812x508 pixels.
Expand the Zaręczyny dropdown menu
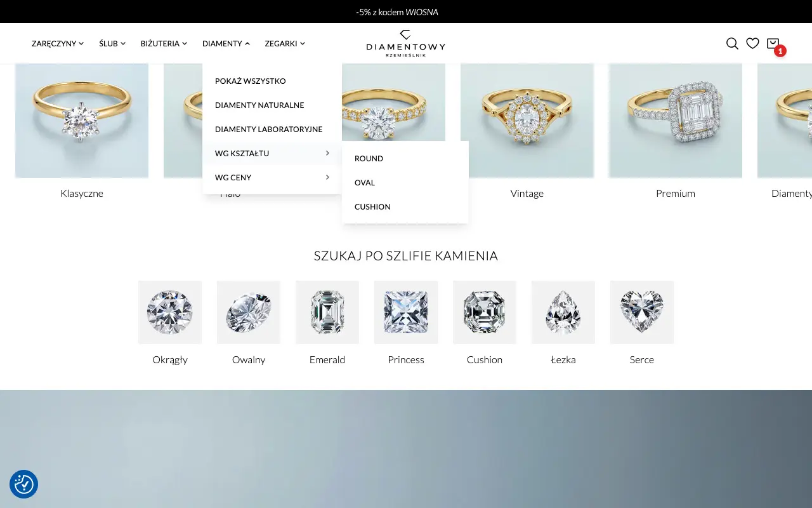pyautogui.click(x=58, y=44)
